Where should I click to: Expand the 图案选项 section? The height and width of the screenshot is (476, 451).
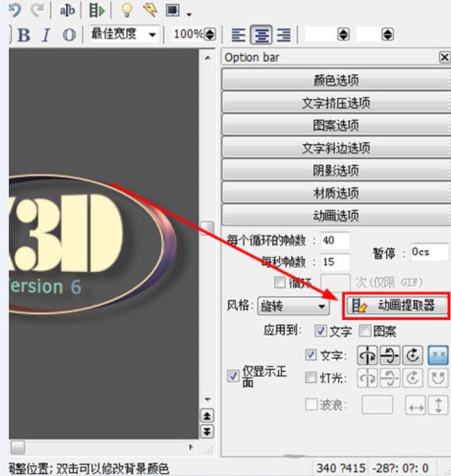336,125
